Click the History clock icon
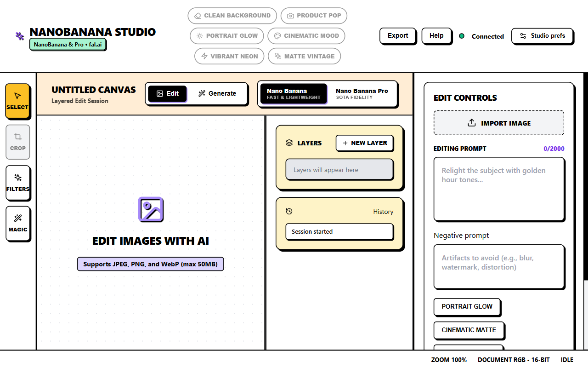 point(289,212)
